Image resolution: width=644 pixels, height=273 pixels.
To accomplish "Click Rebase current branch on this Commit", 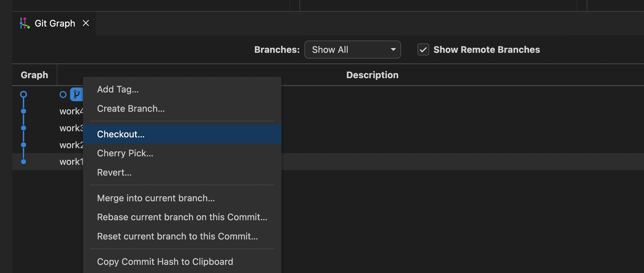I will click(182, 217).
